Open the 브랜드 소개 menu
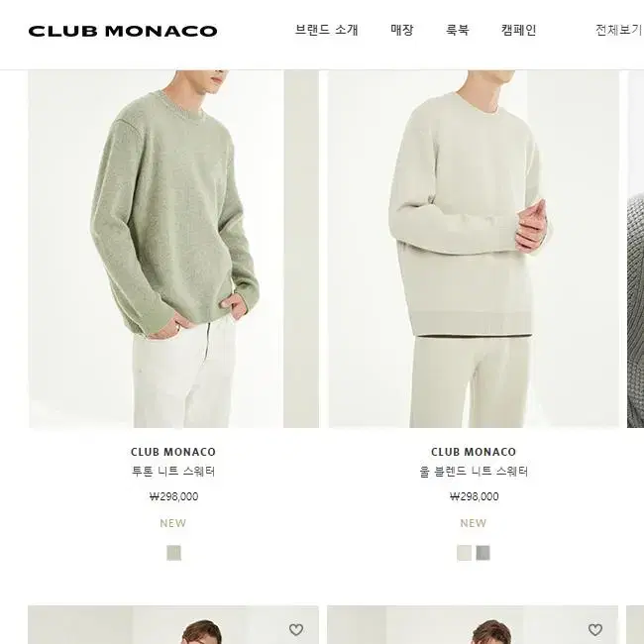 327,30
